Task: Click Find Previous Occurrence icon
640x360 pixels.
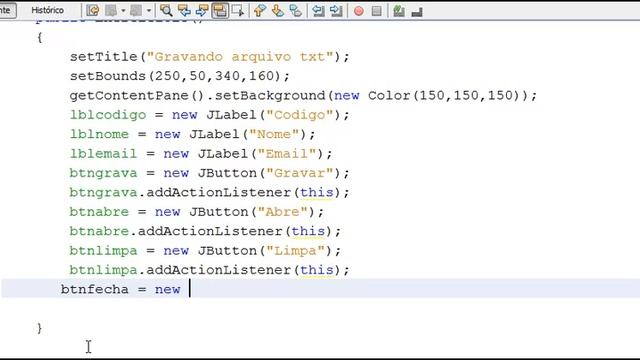Action: point(184,11)
